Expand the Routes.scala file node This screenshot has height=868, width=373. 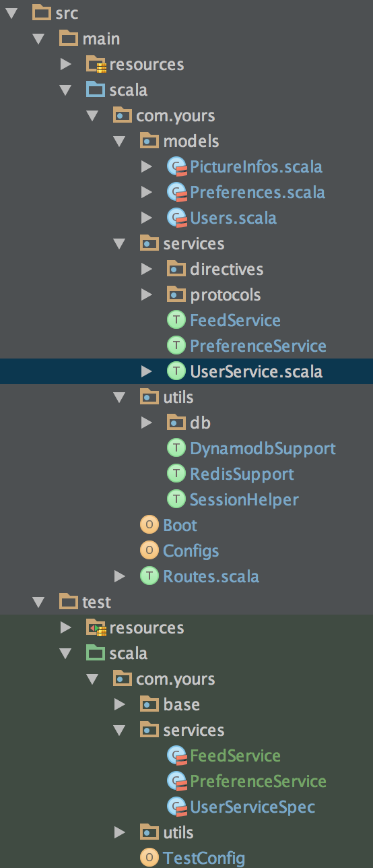click(x=119, y=576)
